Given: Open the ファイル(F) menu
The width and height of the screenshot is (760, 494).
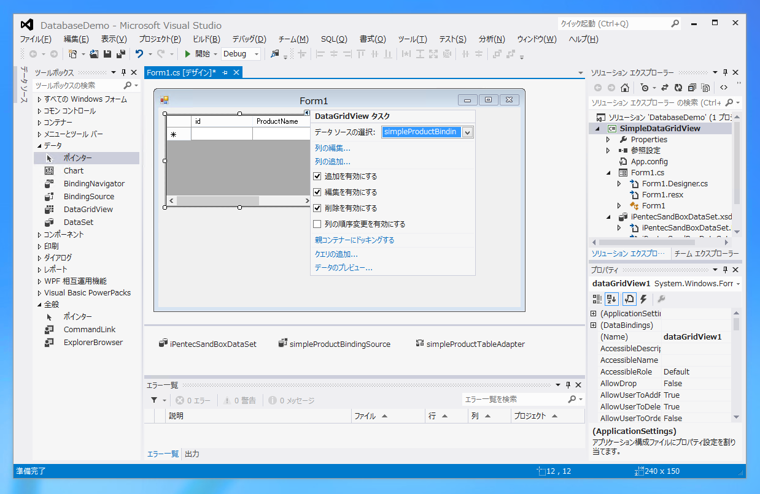Looking at the screenshot, I should click(x=35, y=39).
